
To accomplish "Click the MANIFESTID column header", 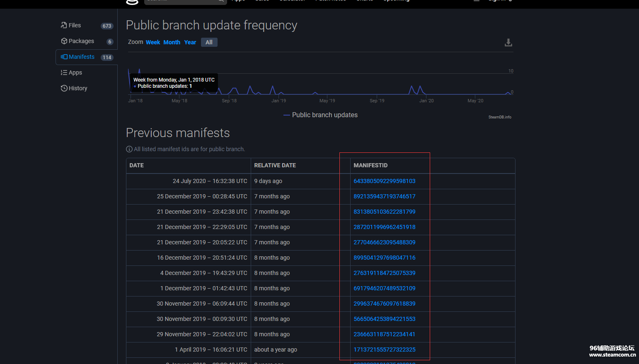I will [370, 165].
